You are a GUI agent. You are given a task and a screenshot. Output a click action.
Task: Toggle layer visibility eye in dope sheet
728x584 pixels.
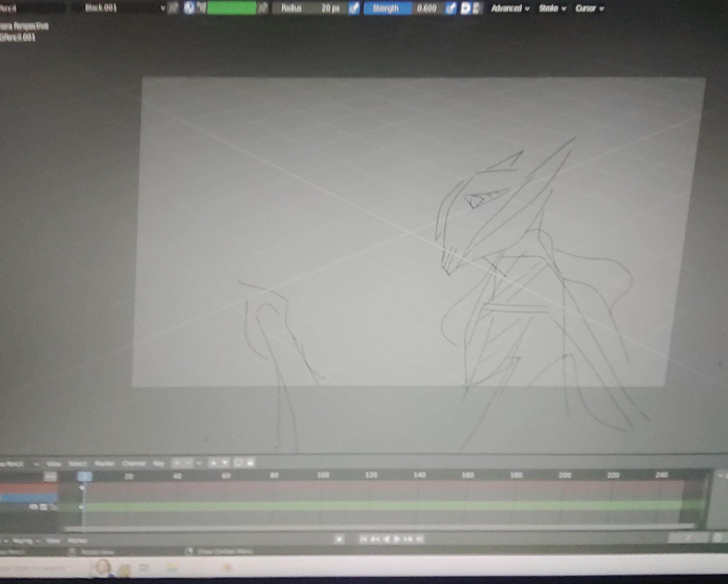pos(33,507)
